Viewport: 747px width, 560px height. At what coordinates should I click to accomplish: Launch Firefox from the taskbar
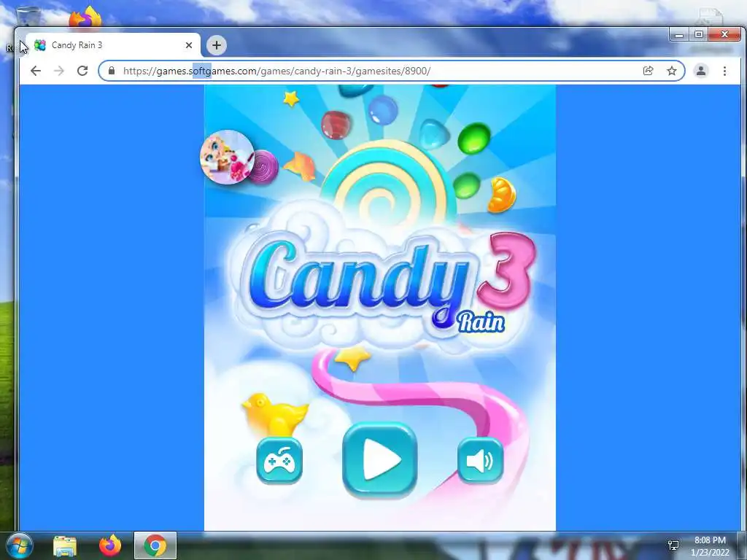(x=110, y=545)
